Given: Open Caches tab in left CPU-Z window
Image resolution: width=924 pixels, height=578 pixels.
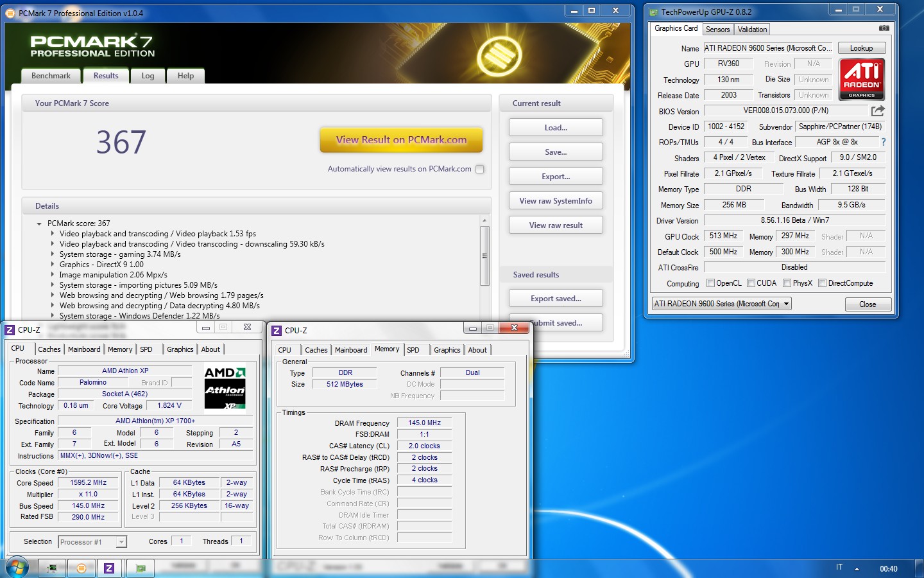Looking at the screenshot, I should click(x=49, y=349).
